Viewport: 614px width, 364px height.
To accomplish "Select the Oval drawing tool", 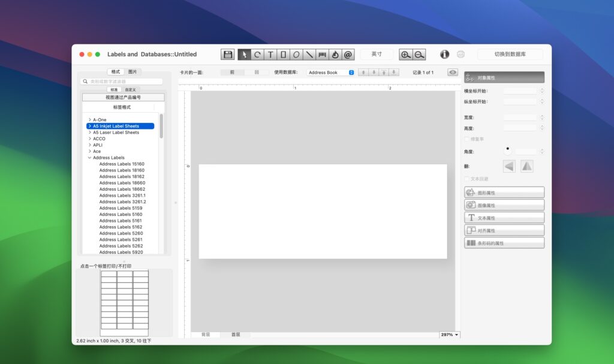I will (x=296, y=55).
